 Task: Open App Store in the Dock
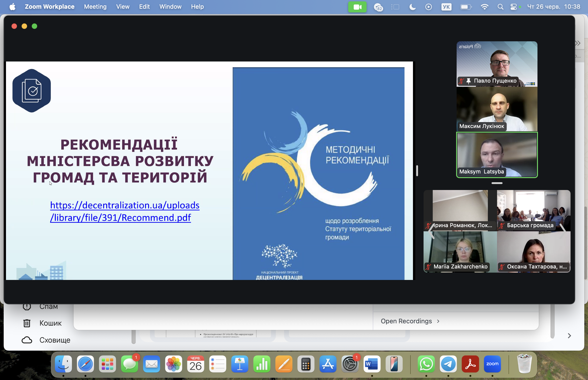[x=328, y=364]
